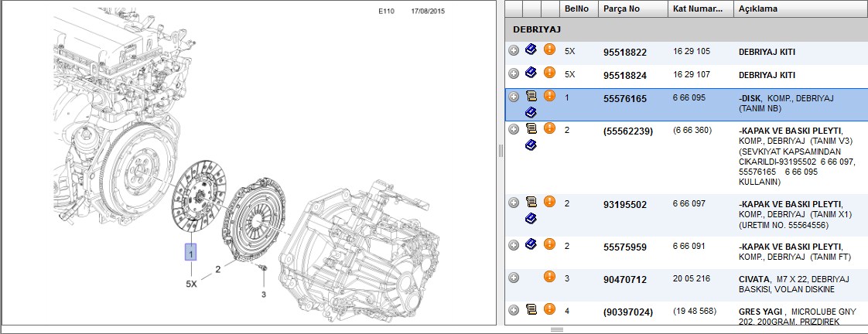868x334 pixels.
Task: Click the orange warning icon for (90397024)
Action: click(x=549, y=309)
